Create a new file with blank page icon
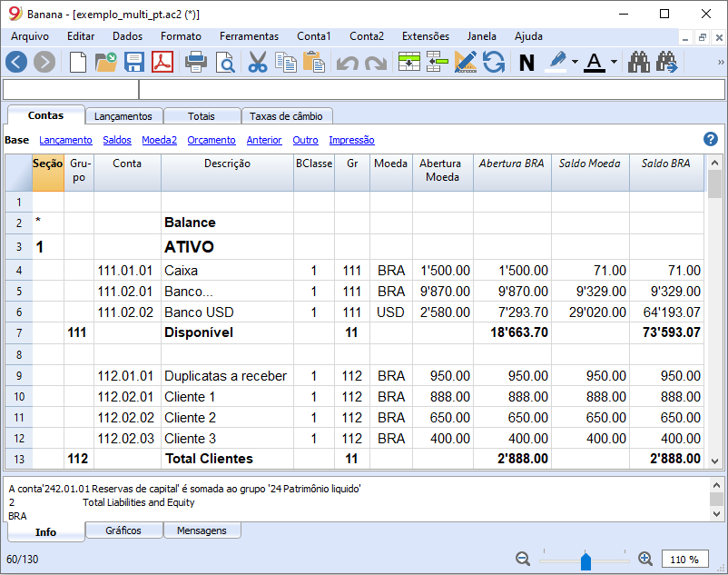Viewport: 728px width, 575px height. pos(78,62)
